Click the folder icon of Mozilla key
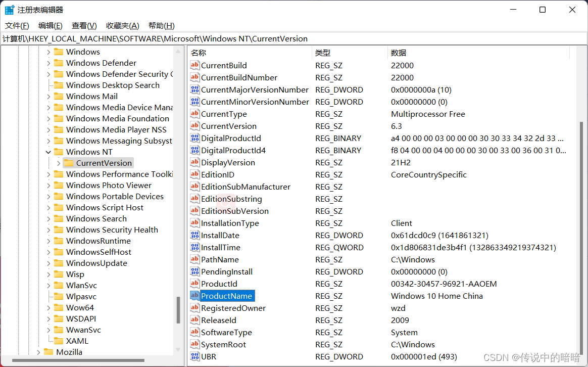The height and width of the screenshot is (367, 588). point(48,352)
